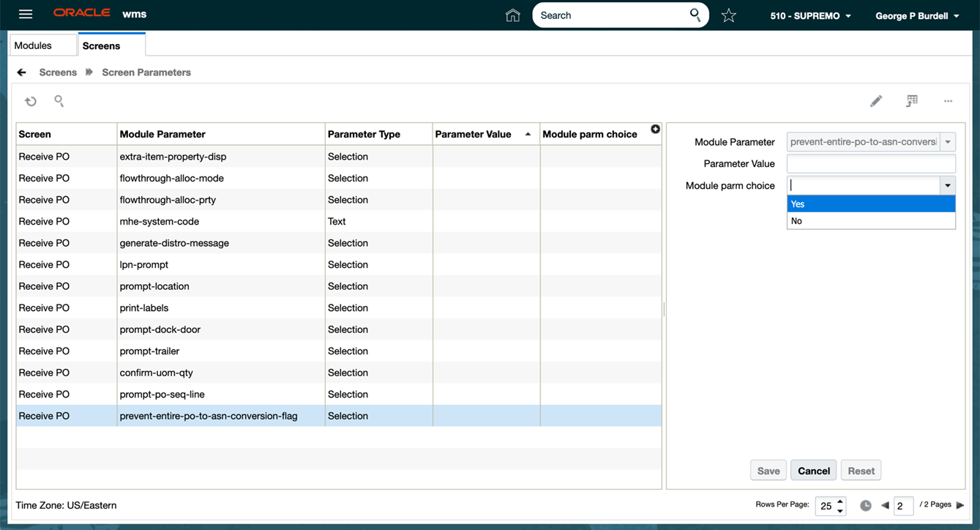This screenshot has height=530, width=980.
Task: Click the Module parm choice input field
Action: (x=864, y=186)
